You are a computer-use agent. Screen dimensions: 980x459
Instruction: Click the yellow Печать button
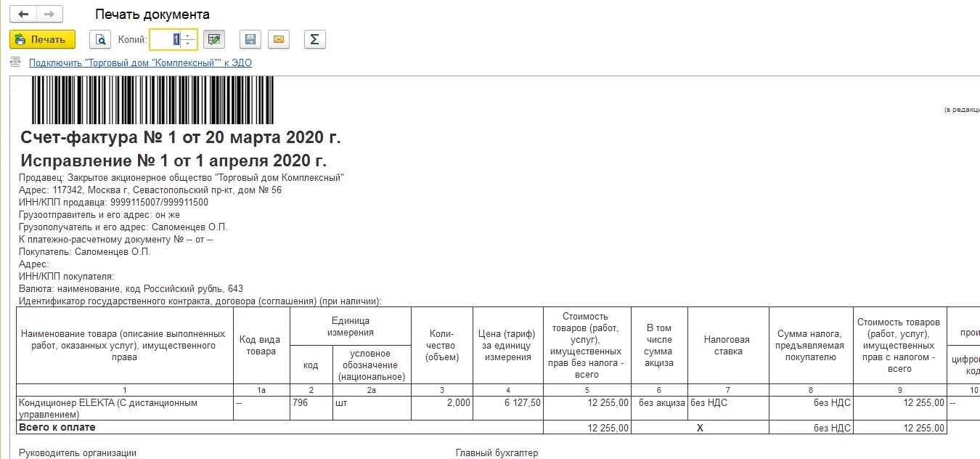click(x=42, y=39)
